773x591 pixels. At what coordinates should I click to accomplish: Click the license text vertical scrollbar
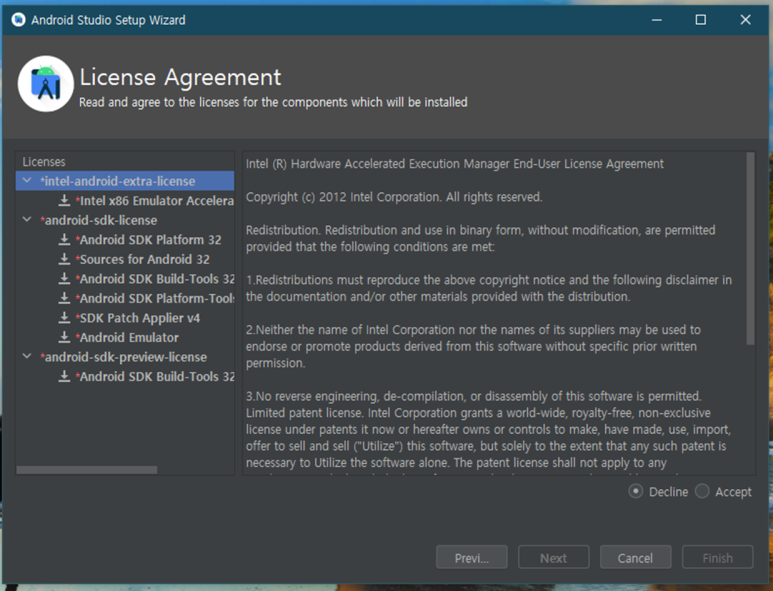[x=750, y=249]
